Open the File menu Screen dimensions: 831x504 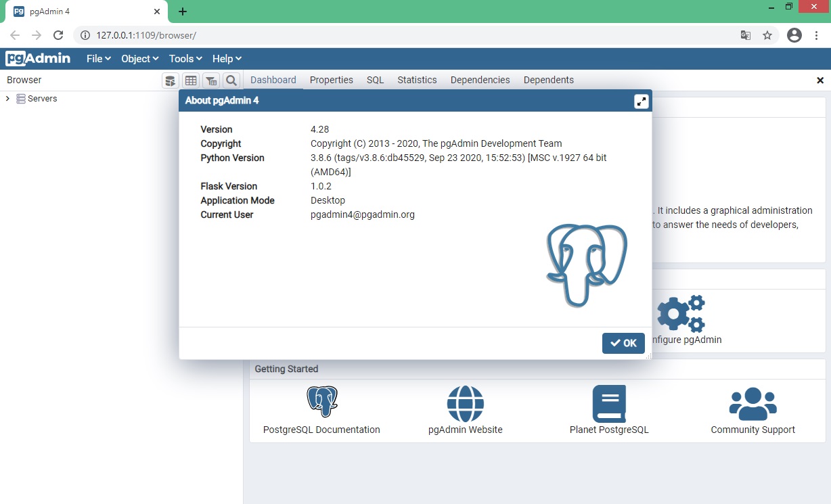[x=99, y=59]
